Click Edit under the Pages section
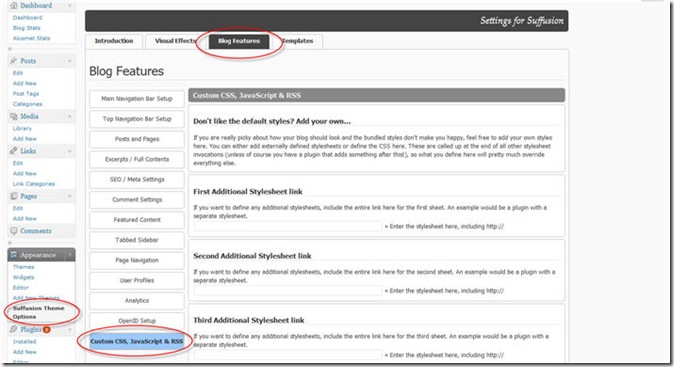The height and width of the screenshot is (367, 674). 18,208
